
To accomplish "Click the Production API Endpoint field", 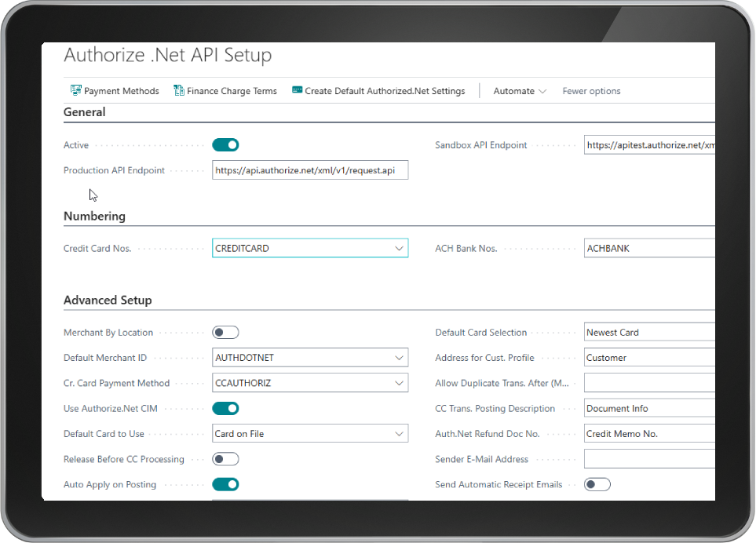I will [310, 170].
